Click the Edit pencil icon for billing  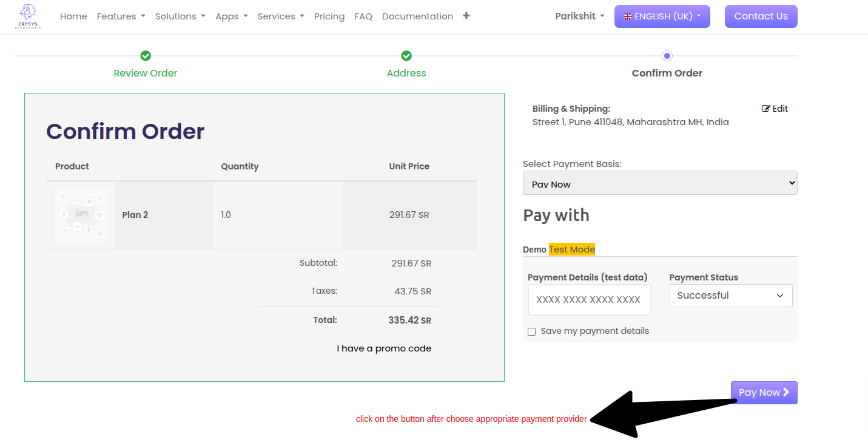point(766,109)
